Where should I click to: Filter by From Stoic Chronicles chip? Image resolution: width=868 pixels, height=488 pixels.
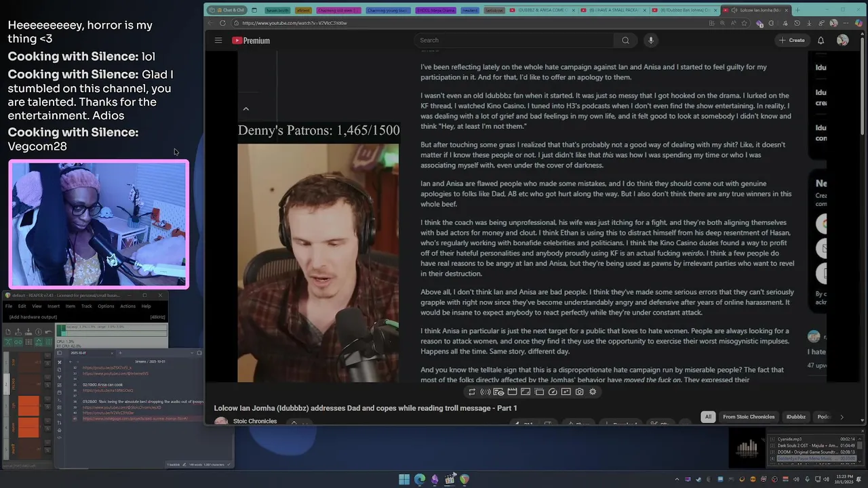tap(749, 417)
